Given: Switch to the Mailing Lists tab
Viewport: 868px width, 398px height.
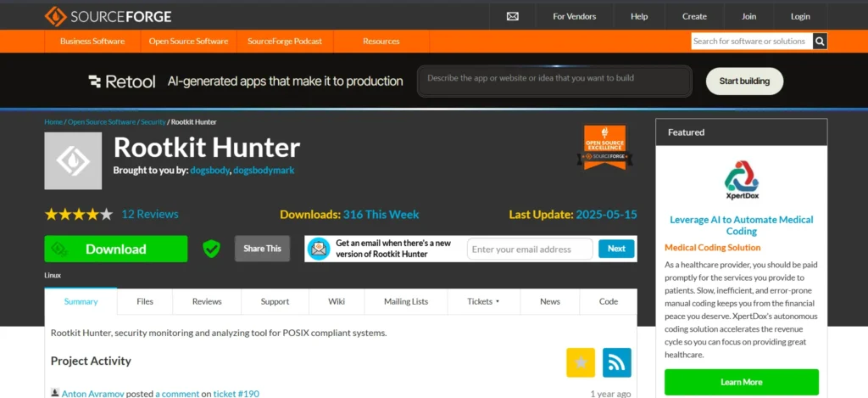Looking at the screenshot, I should [x=406, y=301].
